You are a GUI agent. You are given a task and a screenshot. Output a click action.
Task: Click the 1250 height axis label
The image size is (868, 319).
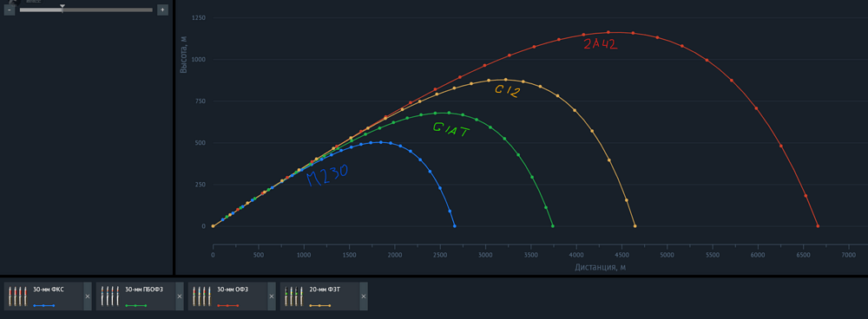pos(198,17)
